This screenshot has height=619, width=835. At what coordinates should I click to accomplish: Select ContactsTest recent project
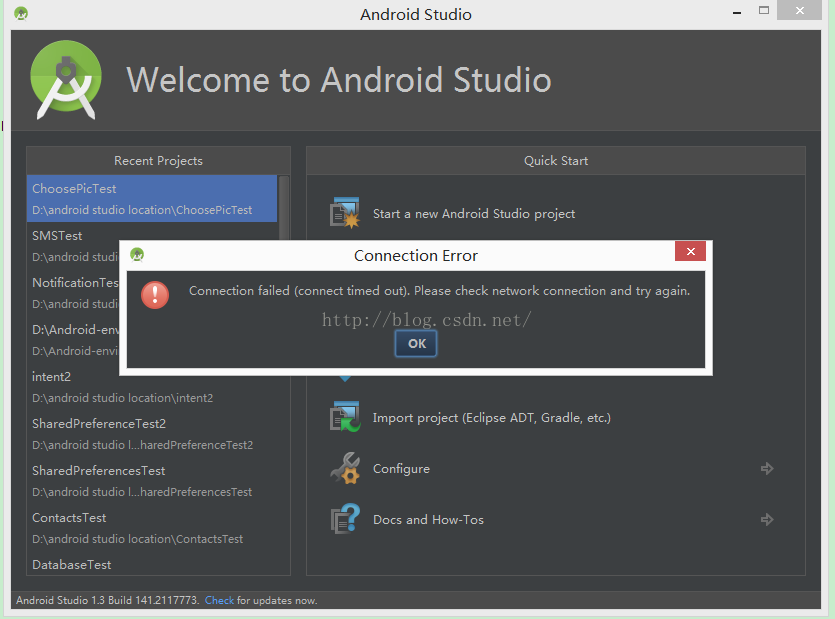pyautogui.click(x=152, y=527)
